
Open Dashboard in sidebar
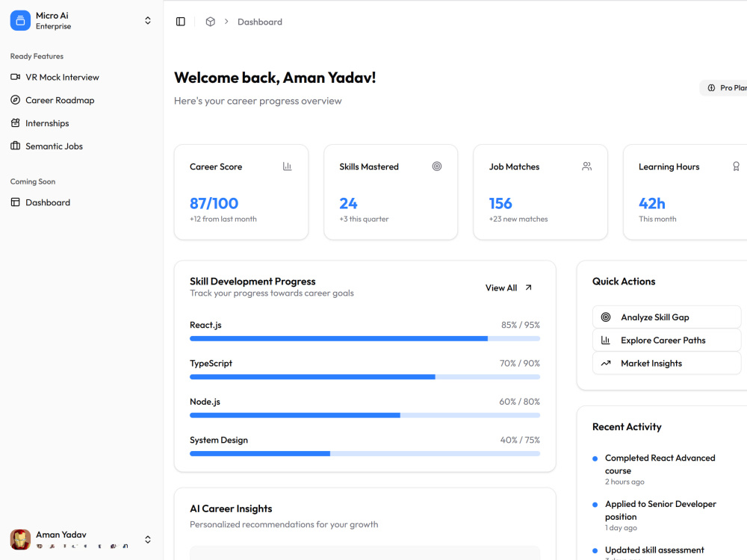(48, 202)
